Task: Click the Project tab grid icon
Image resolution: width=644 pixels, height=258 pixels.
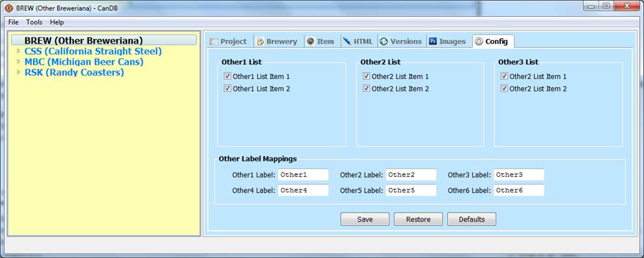Action: coord(214,41)
